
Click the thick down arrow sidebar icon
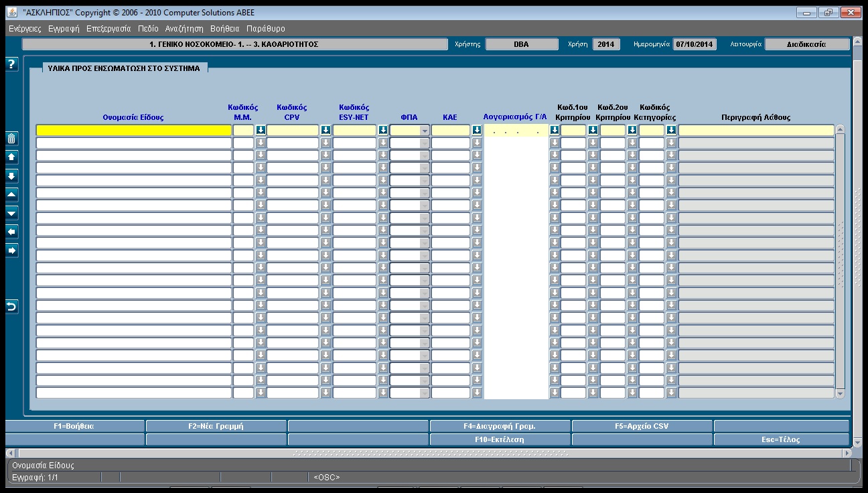coord(11,175)
